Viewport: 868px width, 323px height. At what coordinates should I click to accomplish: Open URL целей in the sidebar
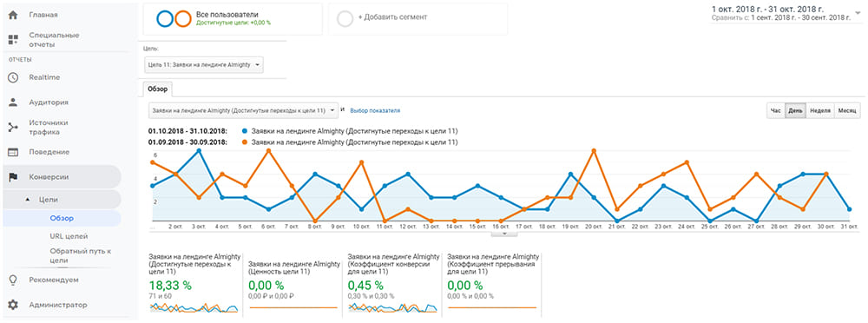tap(69, 236)
